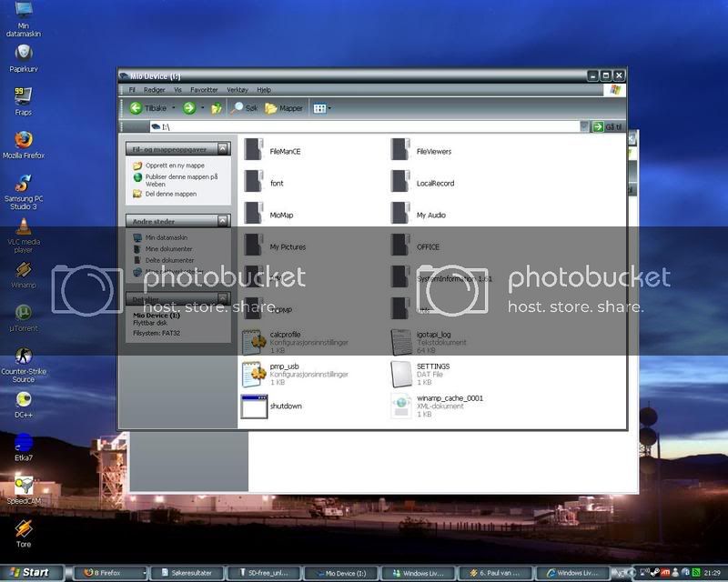Open Samsung PC Studio 3 shortcut

24,192
